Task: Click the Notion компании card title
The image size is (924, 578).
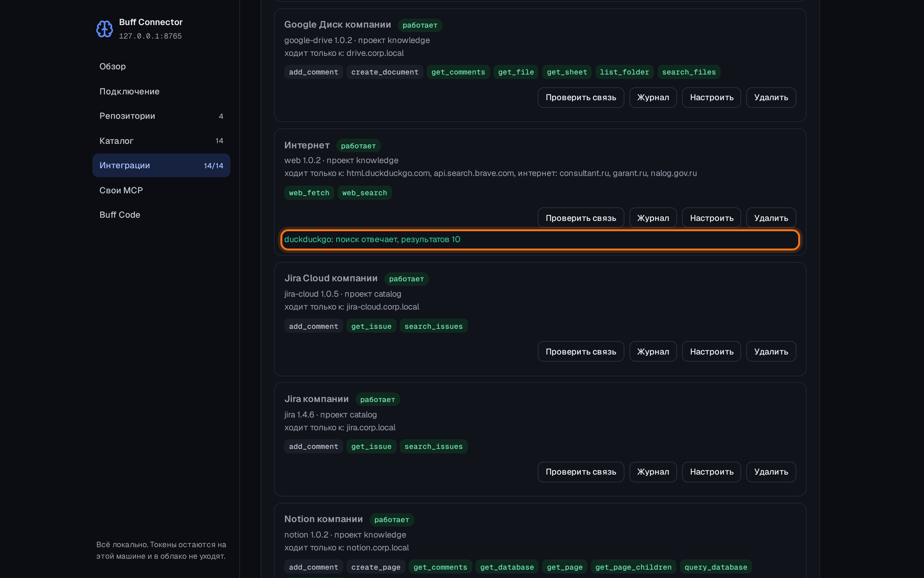Action: 323,519
